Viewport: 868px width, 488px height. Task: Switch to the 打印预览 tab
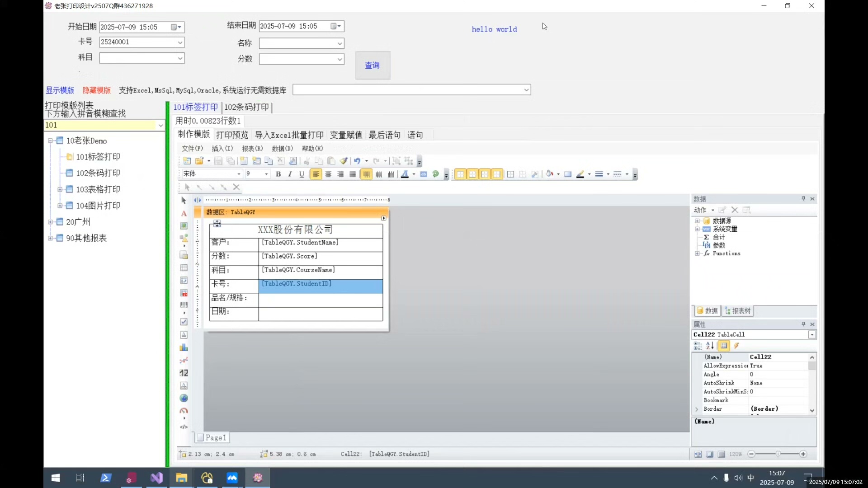click(232, 135)
